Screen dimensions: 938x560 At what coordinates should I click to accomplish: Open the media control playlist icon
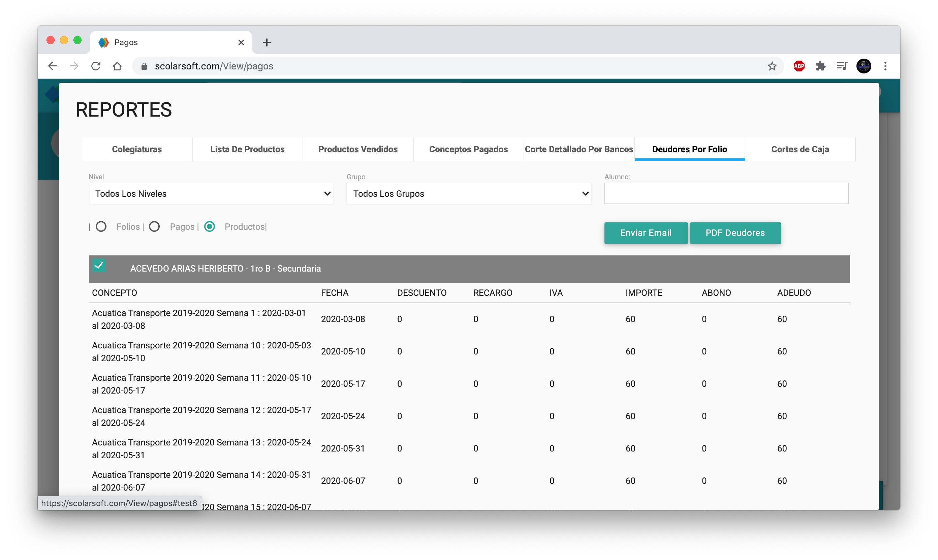pyautogui.click(x=842, y=66)
